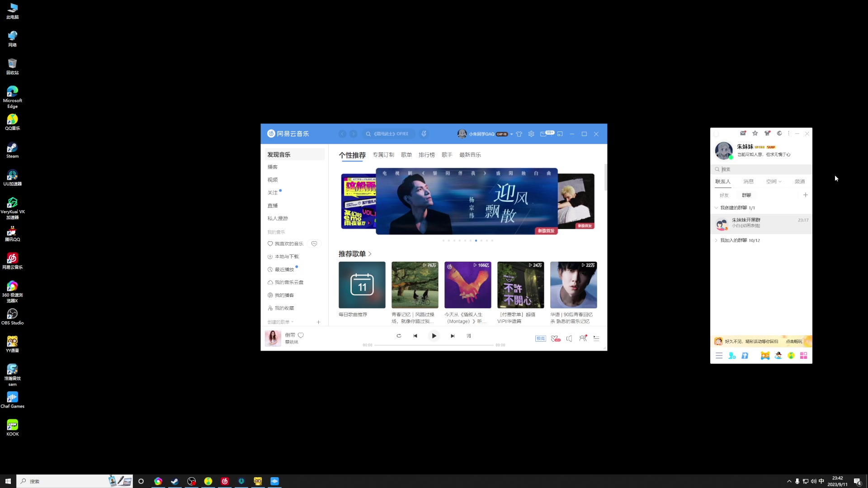The width and height of the screenshot is (868, 488).
Task: Open the QQ main menu hamburger icon
Action: [x=719, y=356]
